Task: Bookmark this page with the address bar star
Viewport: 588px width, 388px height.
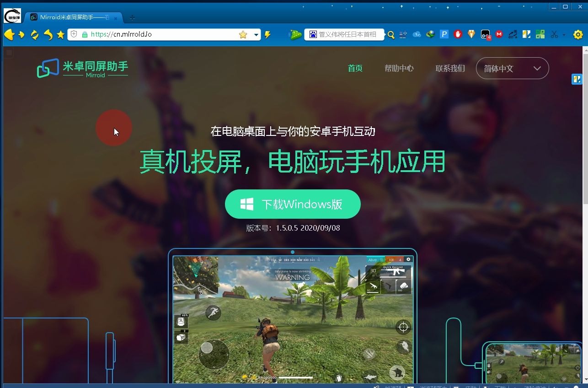Action: click(x=243, y=34)
